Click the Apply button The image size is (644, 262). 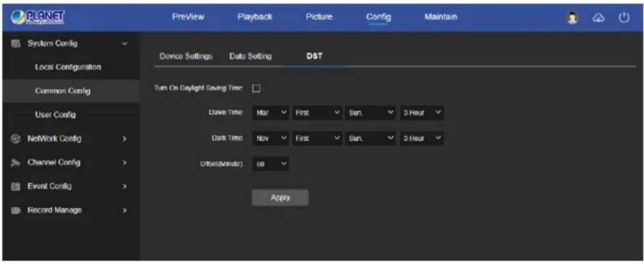[x=280, y=198]
